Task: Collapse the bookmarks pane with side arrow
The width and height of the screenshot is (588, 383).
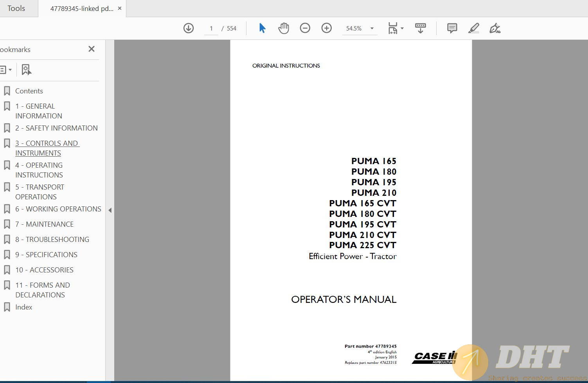Action: click(110, 210)
